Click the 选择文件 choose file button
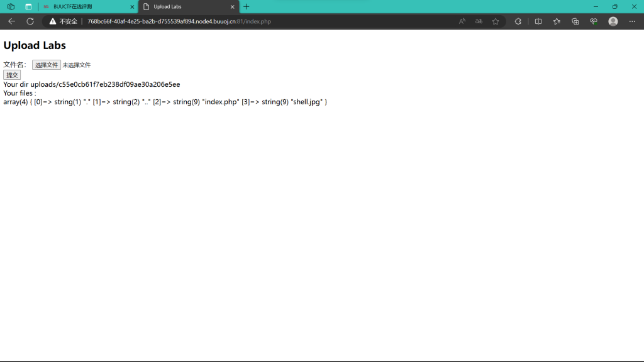The height and width of the screenshot is (362, 644). pyautogui.click(x=47, y=65)
